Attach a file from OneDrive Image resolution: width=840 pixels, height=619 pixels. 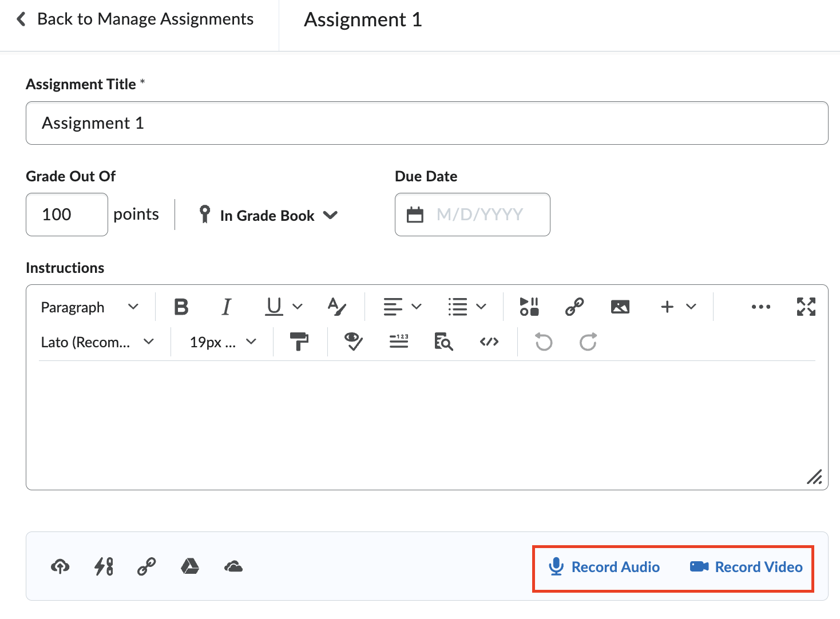(233, 566)
